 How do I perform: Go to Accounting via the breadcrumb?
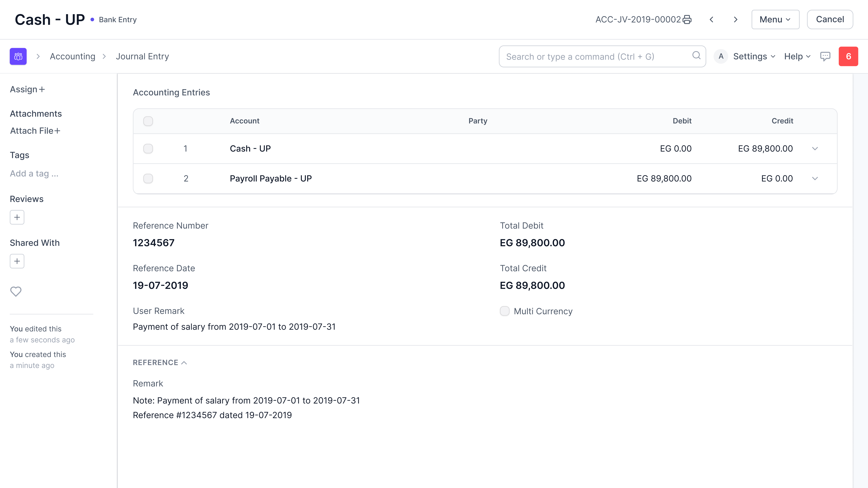pos(72,56)
